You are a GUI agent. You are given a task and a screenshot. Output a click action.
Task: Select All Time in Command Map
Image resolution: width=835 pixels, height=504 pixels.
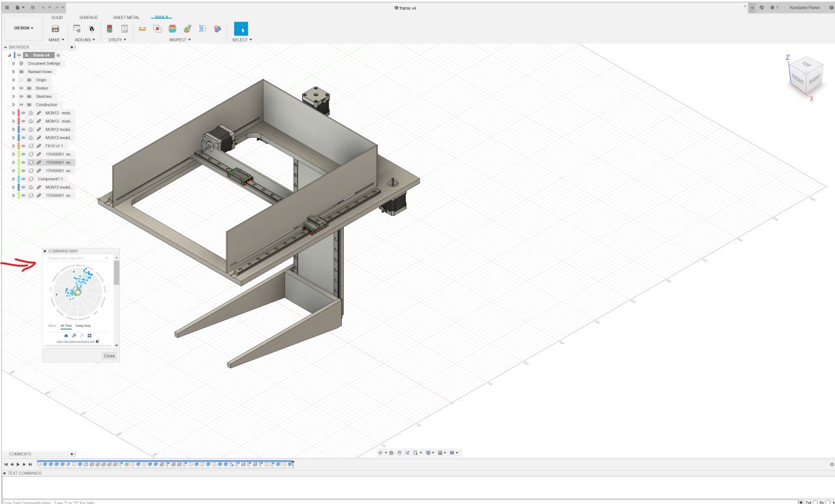(67, 325)
